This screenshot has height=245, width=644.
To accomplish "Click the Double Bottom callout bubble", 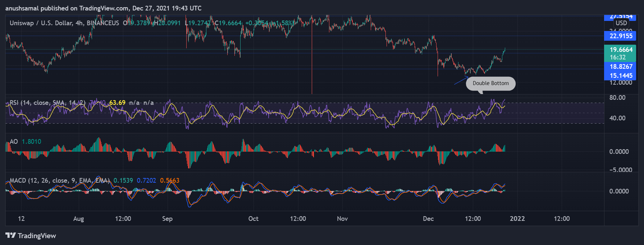I will 490,83.
